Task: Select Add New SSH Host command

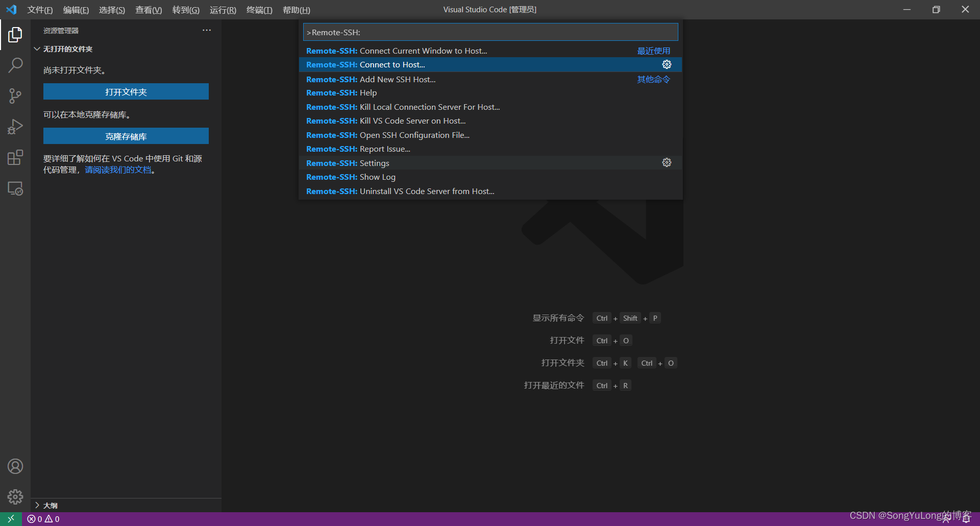Action: coord(491,79)
